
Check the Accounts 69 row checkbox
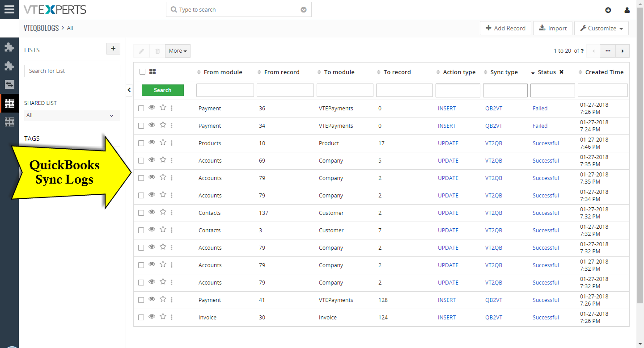click(141, 160)
